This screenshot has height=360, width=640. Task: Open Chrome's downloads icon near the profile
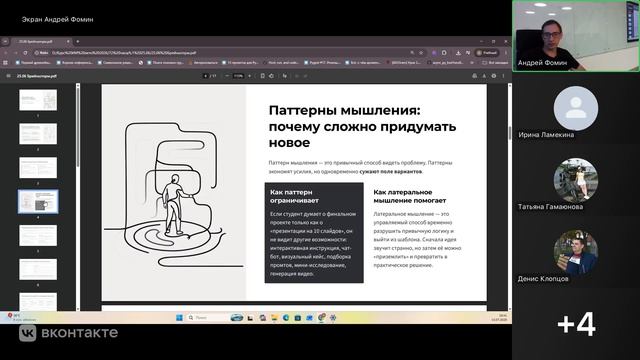458,53
